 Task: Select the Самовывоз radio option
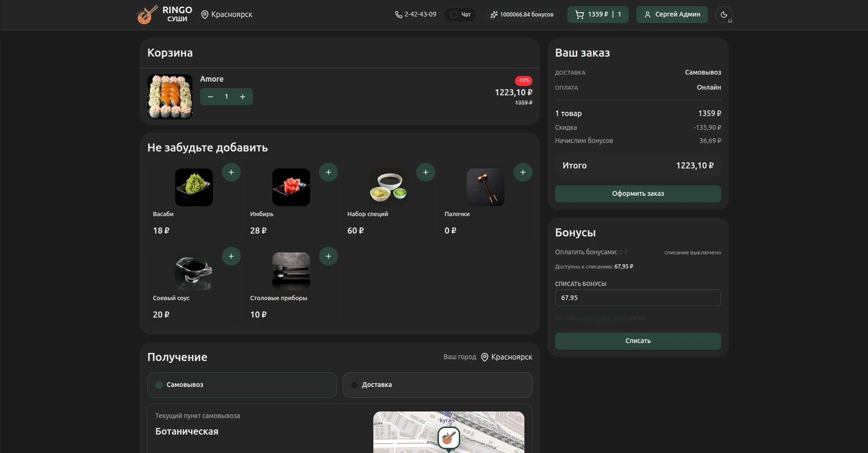(x=242, y=385)
